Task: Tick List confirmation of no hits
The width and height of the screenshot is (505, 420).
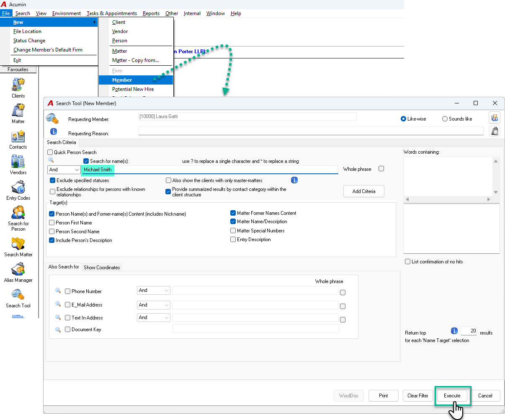Action: (407, 262)
